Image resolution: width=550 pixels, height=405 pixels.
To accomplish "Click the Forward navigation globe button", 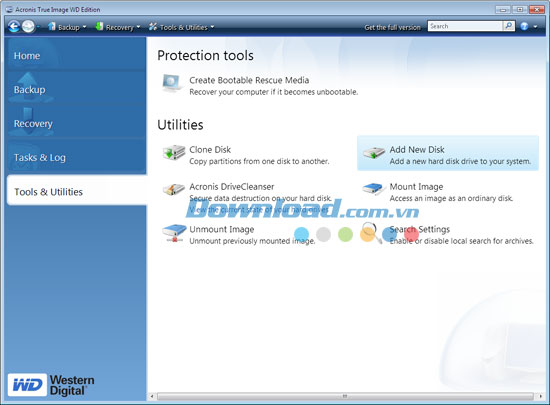I will pos(28,26).
